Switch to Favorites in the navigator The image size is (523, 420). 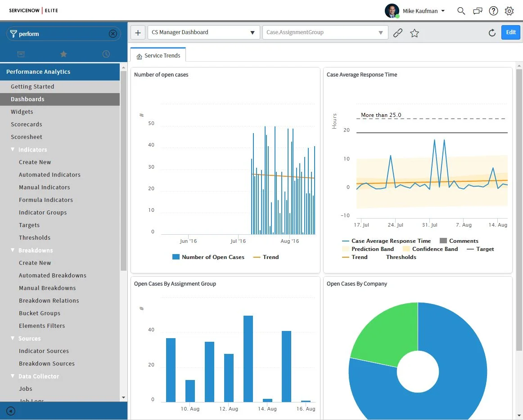click(x=63, y=54)
